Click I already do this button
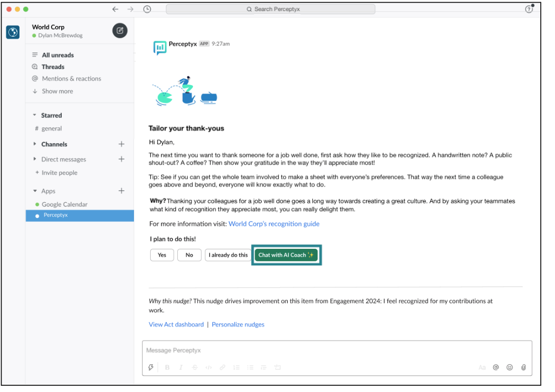Image resolution: width=555 pixels, height=392 pixels. pyautogui.click(x=228, y=255)
